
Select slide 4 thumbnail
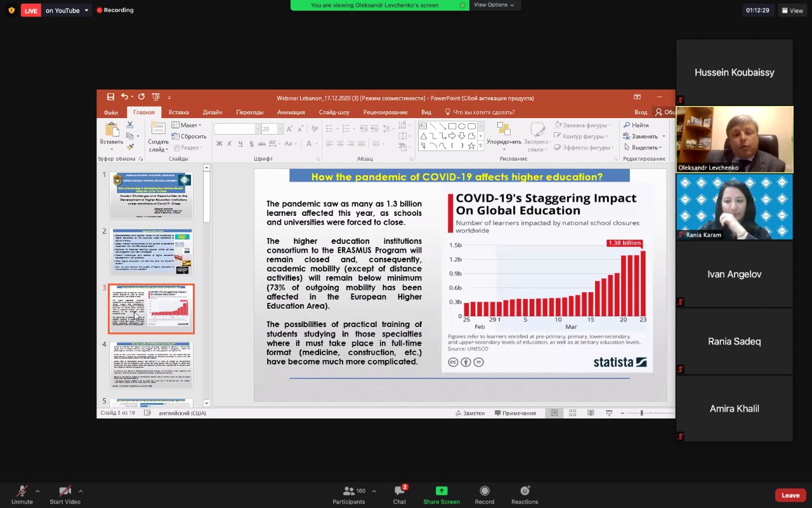coord(151,366)
